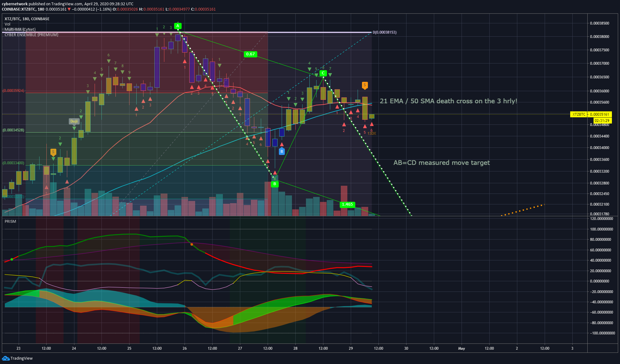Click the 28 date on the time axis

[295, 348]
